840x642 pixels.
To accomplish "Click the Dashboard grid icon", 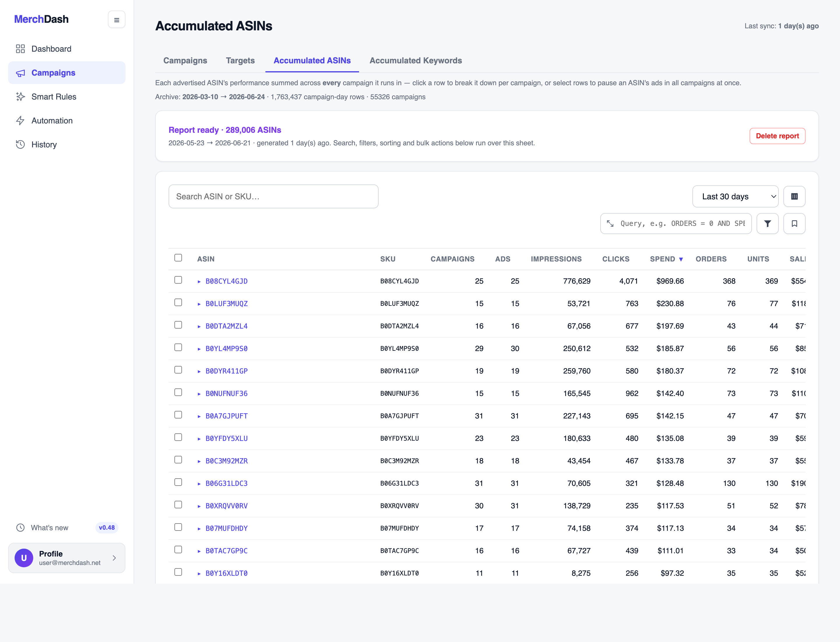I will coord(20,49).
